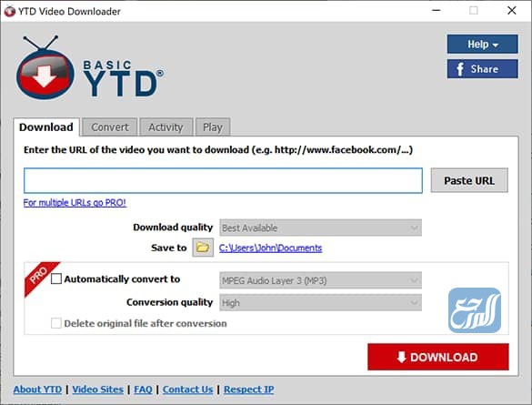Viewport: 532px width, 405px height.
Task: Open the Video Sites link
Action: point(97,390)
